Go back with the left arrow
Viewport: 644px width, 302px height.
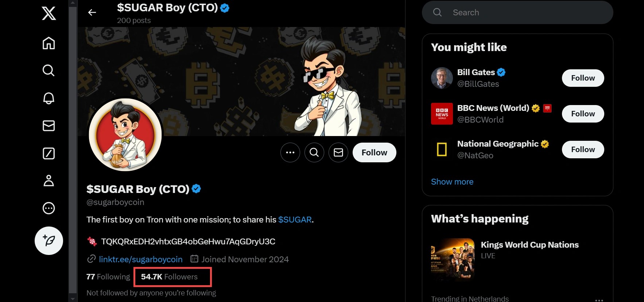tap(92, 13)
